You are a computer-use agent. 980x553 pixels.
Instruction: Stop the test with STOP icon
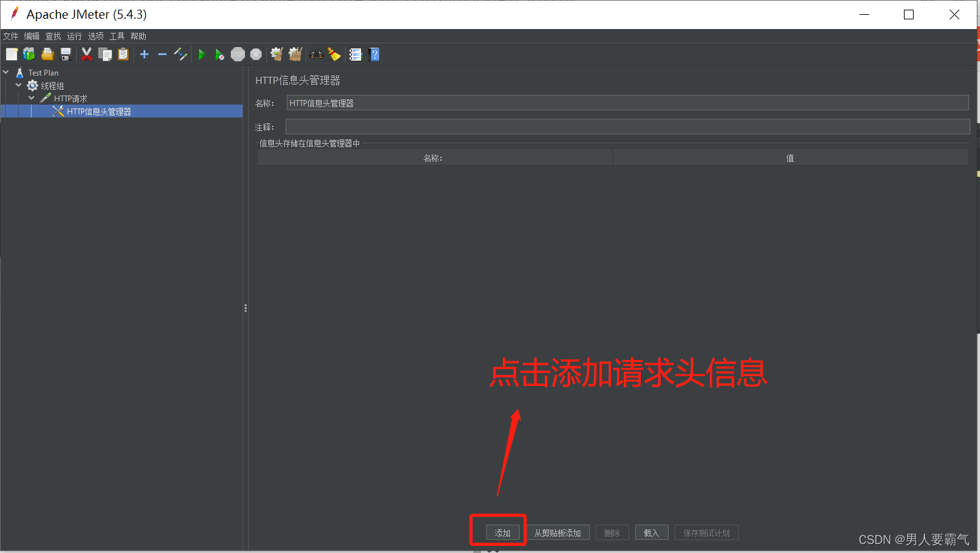coord(238,54)
